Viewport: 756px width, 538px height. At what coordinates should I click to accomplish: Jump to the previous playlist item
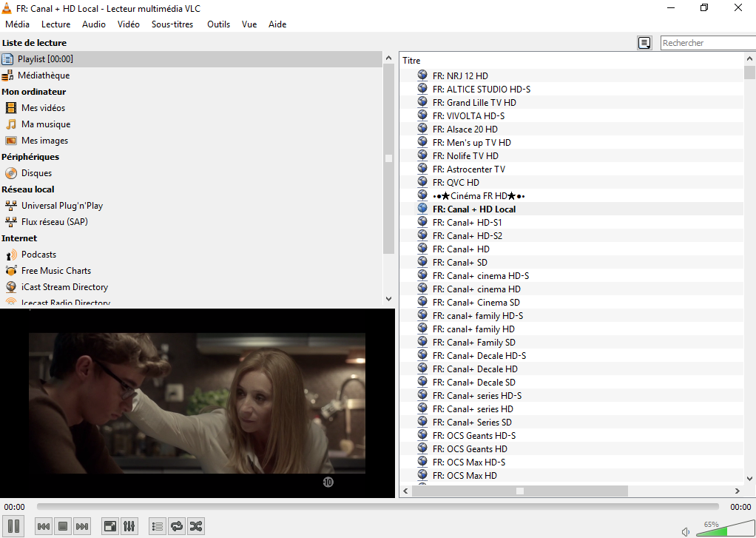43,525
